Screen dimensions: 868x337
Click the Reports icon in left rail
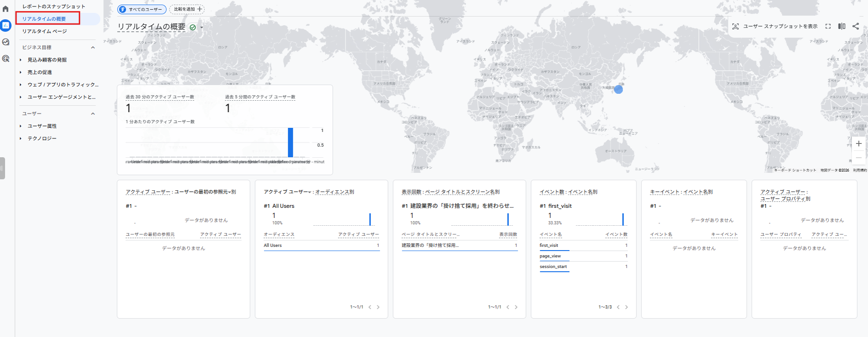click(x=6, y=25)
